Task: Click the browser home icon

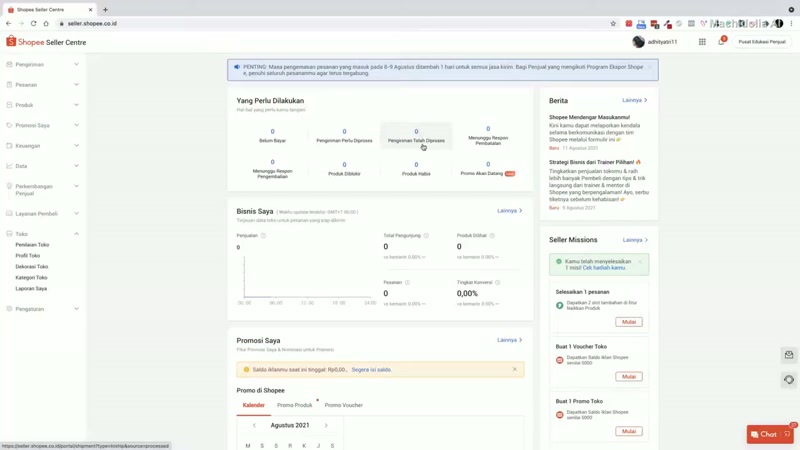Action: click(46, 23)
